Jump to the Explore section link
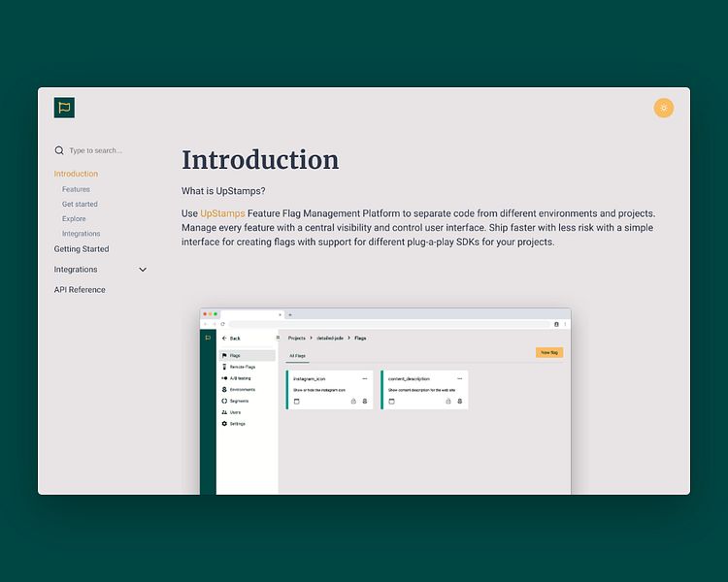Screen dimensions: 728x582 74,218
